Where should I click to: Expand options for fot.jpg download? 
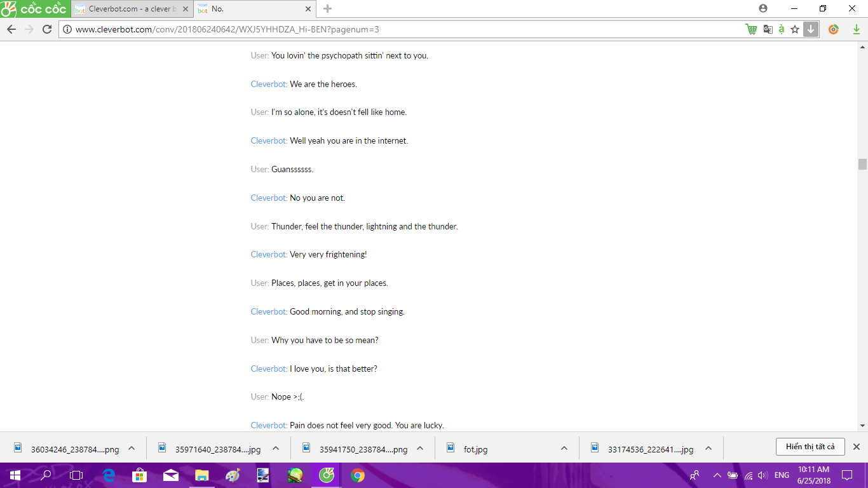pyautogui.click(x=564, y=448)
